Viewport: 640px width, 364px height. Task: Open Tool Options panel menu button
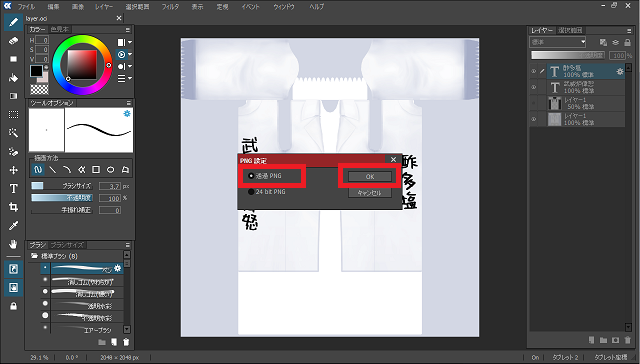[128, 103]
